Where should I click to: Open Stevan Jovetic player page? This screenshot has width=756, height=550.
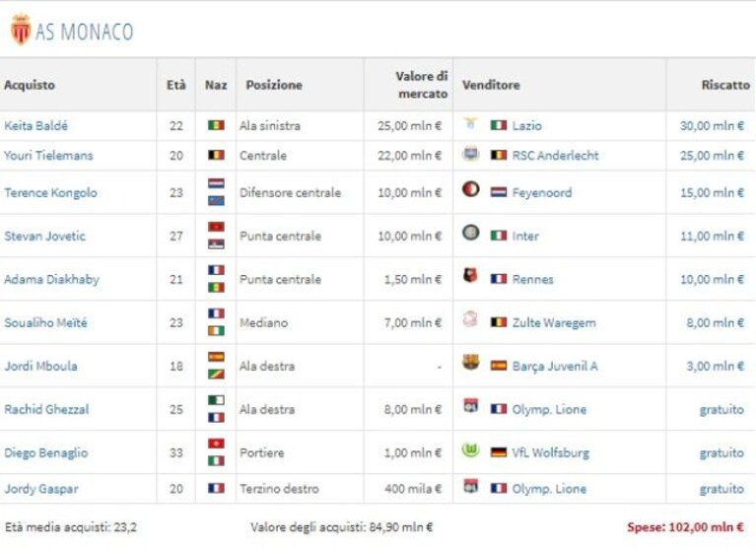[44, 237]
